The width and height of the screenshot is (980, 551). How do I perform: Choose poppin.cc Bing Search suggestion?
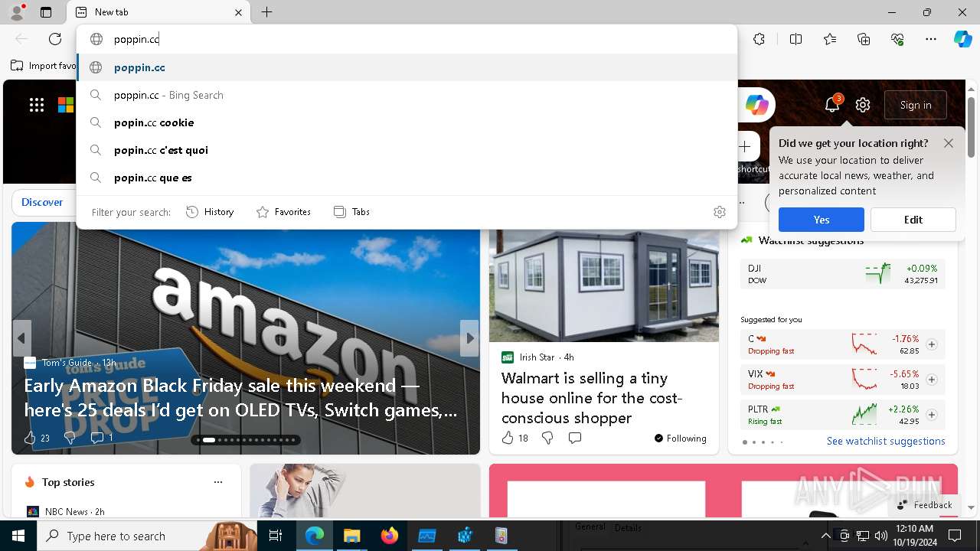tap(407, 95)
